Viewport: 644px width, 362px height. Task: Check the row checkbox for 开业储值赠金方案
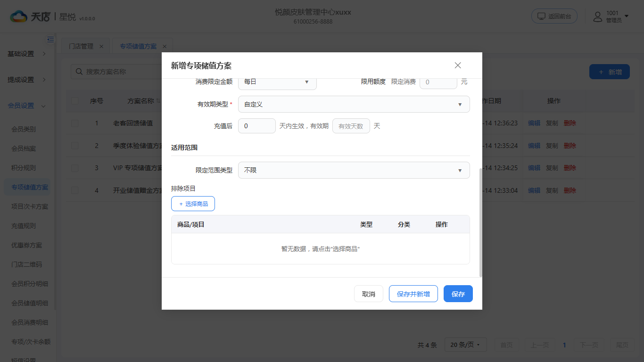click(75, 190)
